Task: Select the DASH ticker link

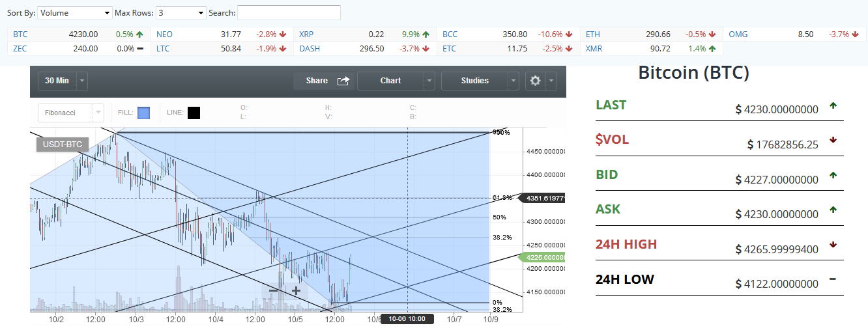Action: tap(310, 49)
